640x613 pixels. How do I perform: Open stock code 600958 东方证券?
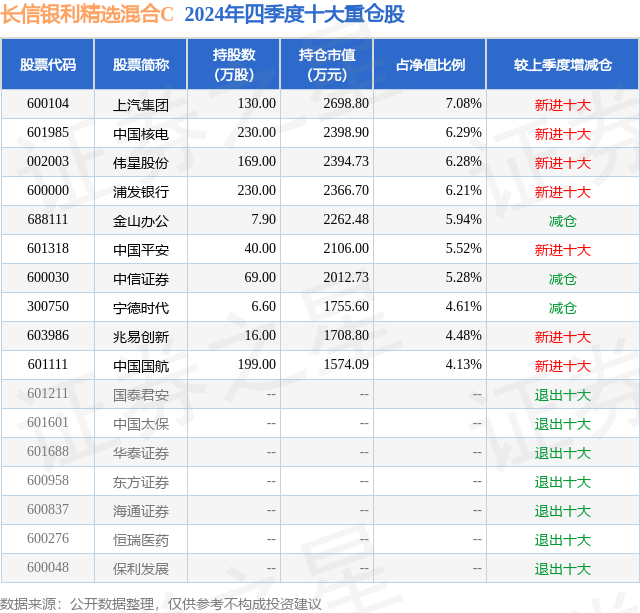pos(48,480)
